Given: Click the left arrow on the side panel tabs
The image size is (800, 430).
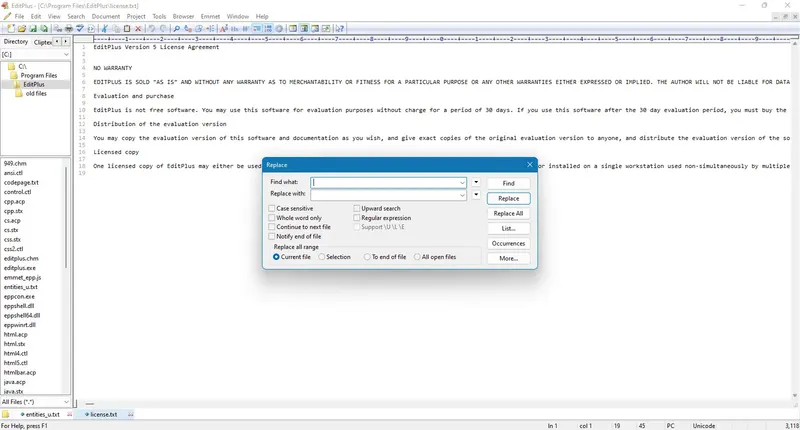Looking at the screenshot, I should point(57,41).
